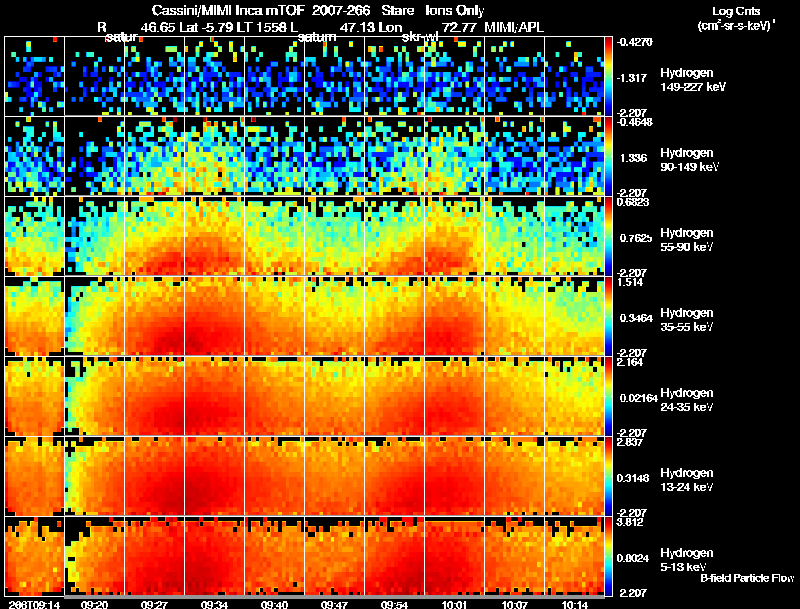This screenshot has height=609, width=800.
Task: Click the '09:54' time axis label
Action: point(394,605)
